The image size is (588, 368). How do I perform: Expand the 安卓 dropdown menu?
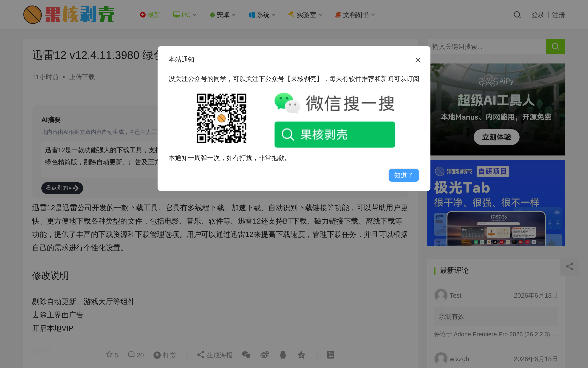tap(223, 15)
